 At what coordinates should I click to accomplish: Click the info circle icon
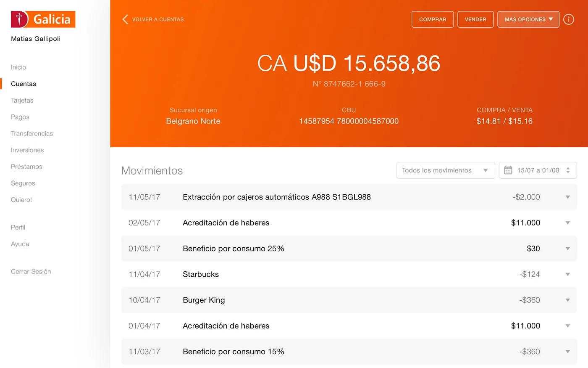569,19
